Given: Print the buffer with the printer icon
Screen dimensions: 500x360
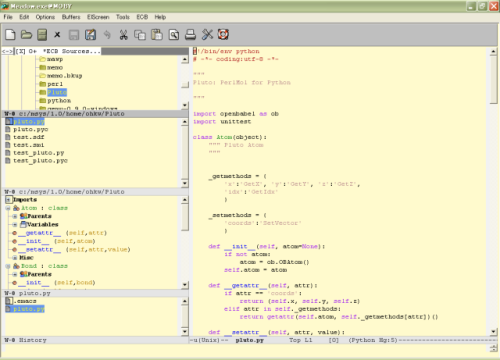Looking at the screenshot, I should tap(190, 35).
